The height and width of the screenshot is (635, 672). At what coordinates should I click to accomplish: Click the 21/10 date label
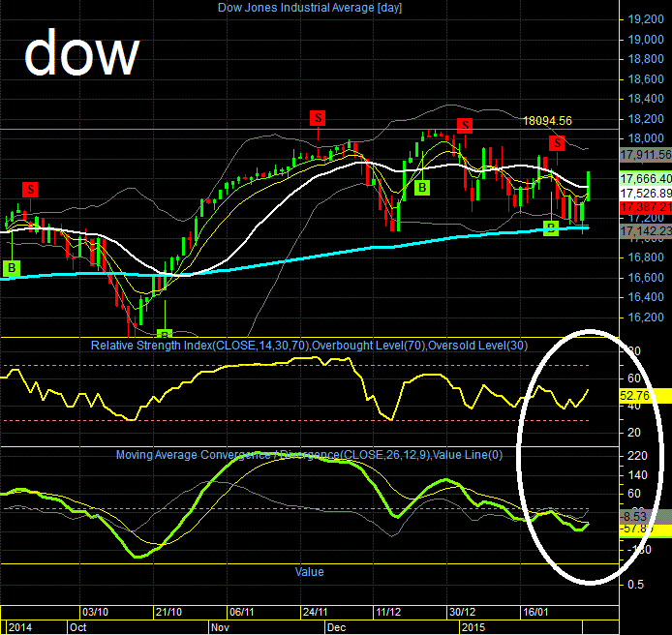(168, 612)
